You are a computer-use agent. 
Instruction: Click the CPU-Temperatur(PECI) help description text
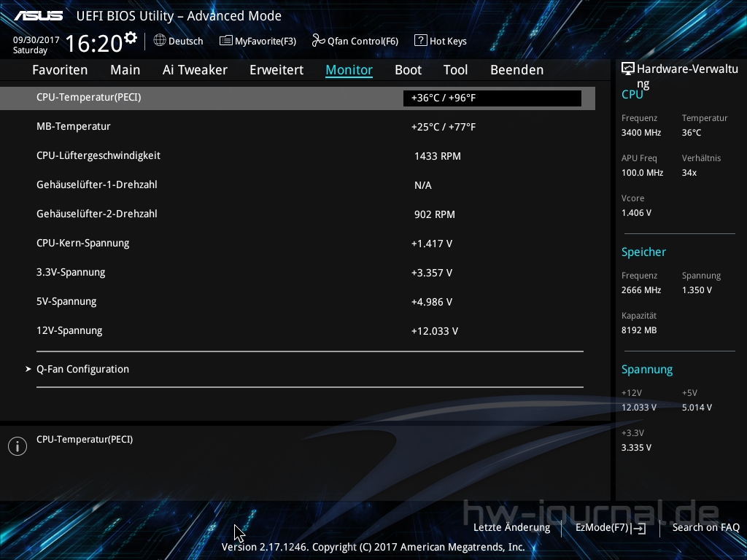point(85,440)
